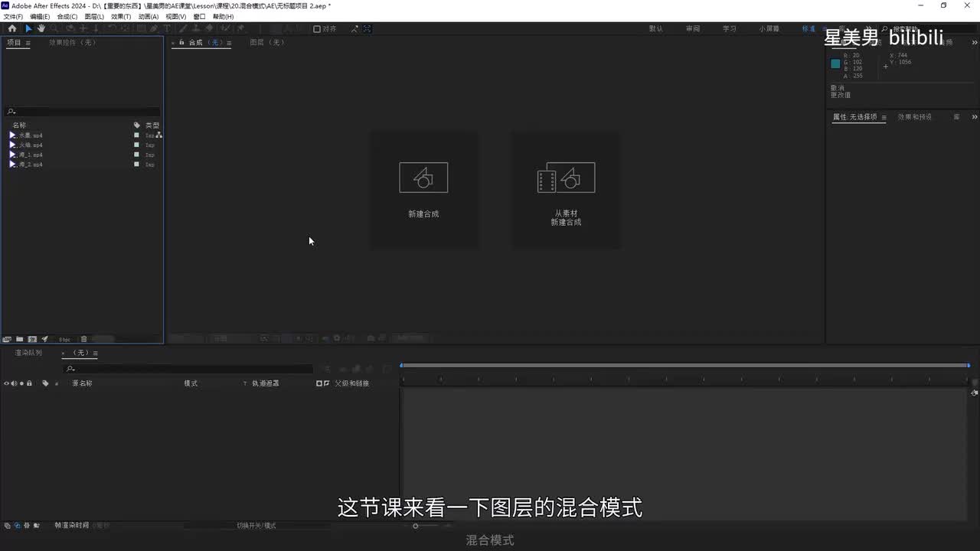Click the interpret footage icon in Project panel
Viewport: 980px width, 551px height.
point(7,339)
